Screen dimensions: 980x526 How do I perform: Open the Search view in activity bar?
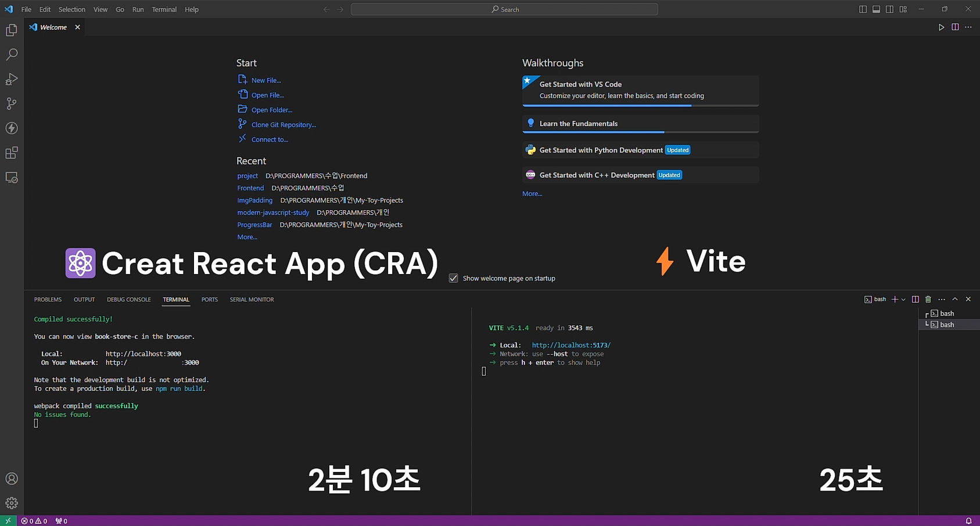(12, 55)
